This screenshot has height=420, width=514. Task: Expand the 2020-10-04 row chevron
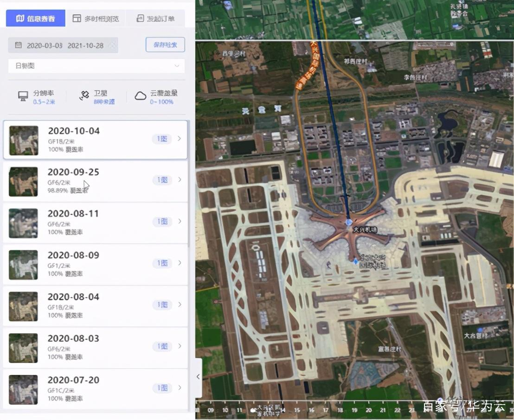(x=180, y=139)
